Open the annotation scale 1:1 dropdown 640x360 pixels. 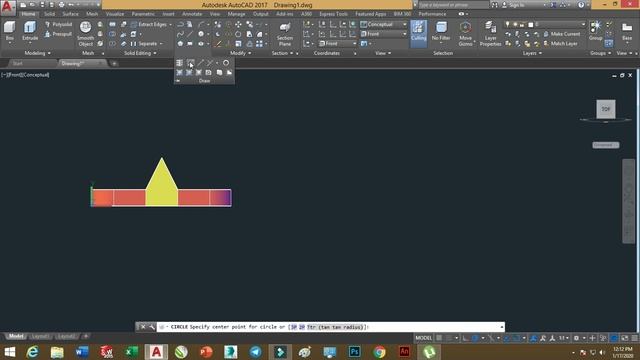pyautogui.click(x=564, y=338)
